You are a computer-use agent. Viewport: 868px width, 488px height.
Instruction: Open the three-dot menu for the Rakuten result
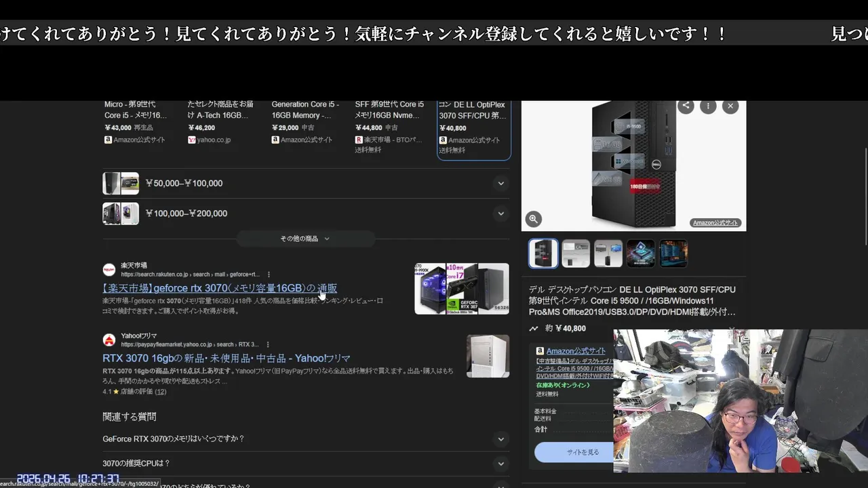point(269,274)
